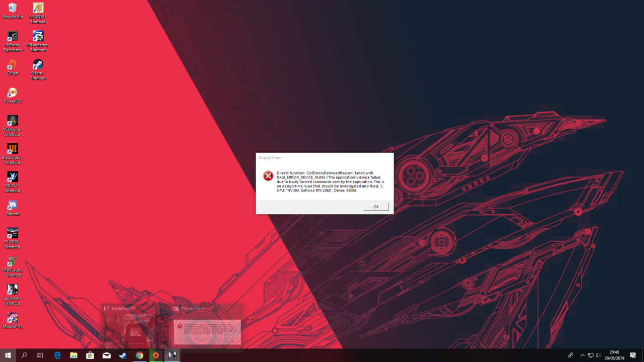Open the taskbar search magnifier
The width and height of the screenshot is (644, 362).
coord(24,355)
